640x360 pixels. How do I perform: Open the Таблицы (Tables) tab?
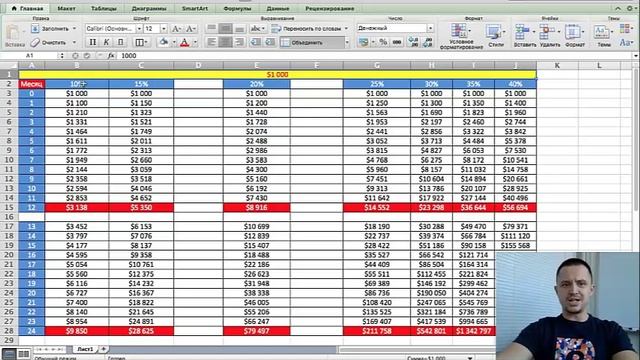104,9
